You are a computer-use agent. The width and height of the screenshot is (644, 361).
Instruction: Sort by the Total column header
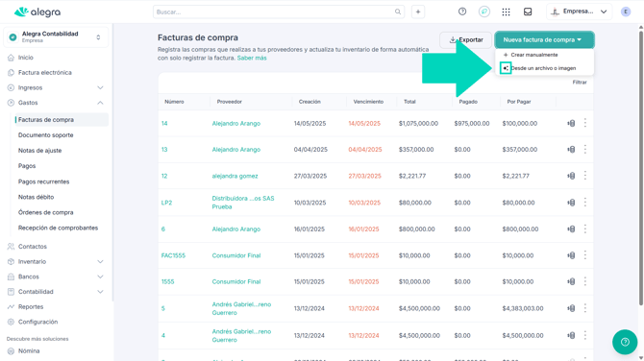point(409,102)
